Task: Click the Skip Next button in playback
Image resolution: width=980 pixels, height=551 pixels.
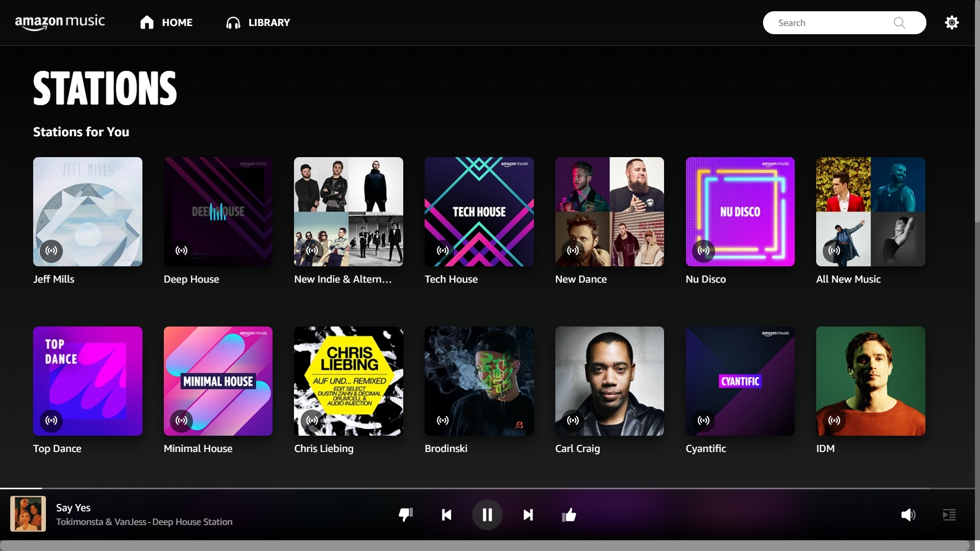Action: click(x=528, y=515)
